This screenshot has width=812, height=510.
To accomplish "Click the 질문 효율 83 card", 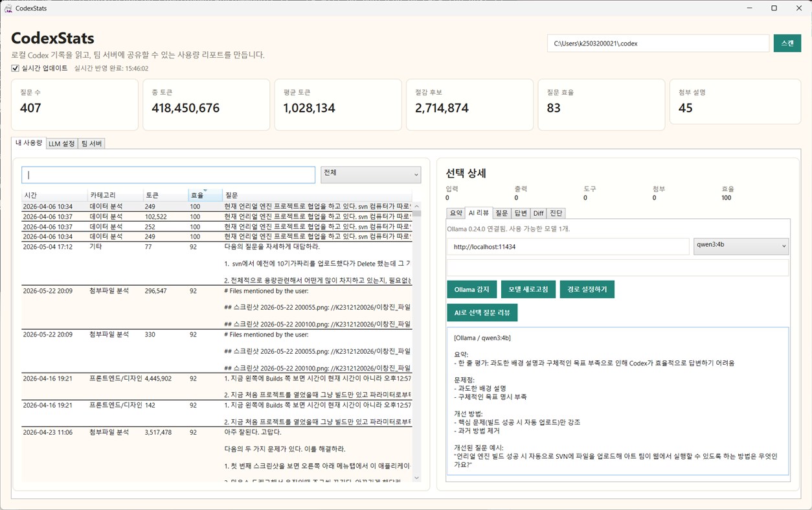I will coord(602,105).
